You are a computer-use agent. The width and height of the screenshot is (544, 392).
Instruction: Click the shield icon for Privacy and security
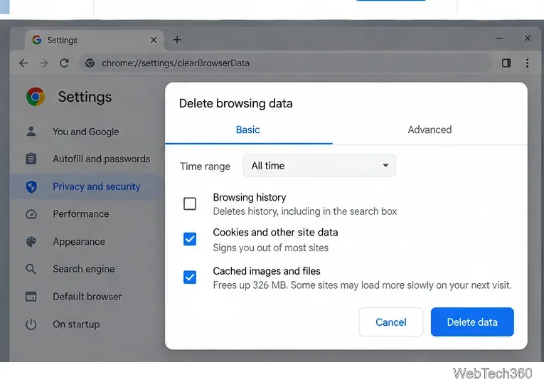pos(31,186)
